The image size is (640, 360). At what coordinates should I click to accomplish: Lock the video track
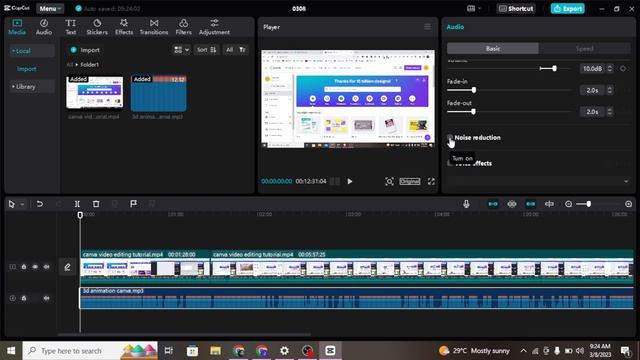[24, 267]
